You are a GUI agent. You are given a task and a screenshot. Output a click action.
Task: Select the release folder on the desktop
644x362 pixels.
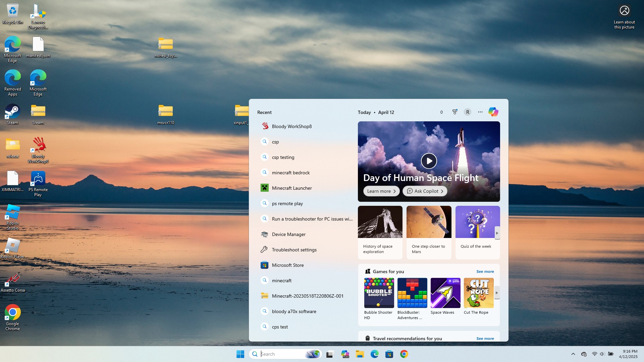click(x=13, y=148)
